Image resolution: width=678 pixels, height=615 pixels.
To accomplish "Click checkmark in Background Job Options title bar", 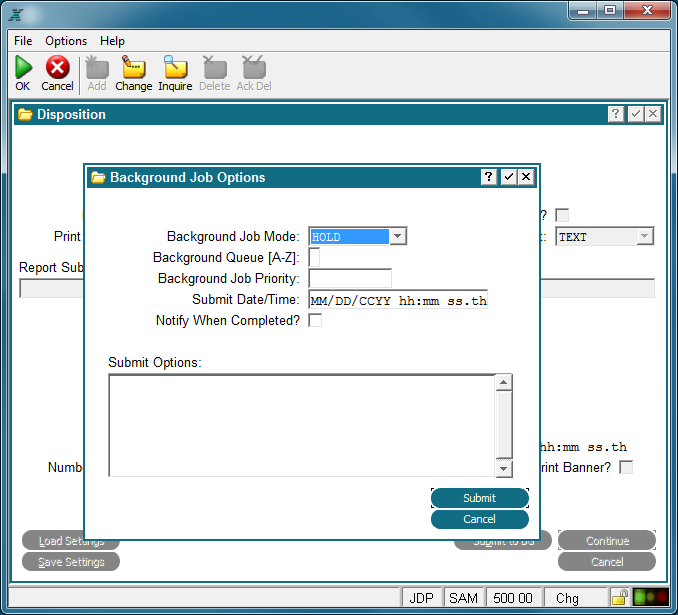I will tap(508, 176).
